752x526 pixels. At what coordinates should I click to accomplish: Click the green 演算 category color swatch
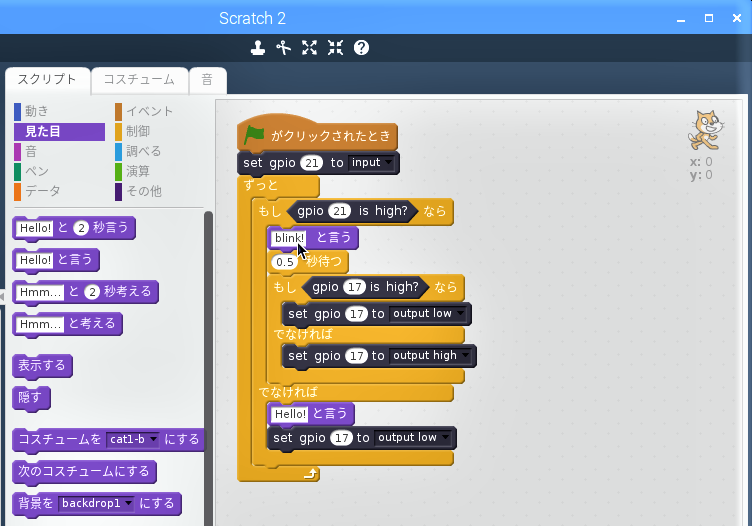[x=118, y=171]
